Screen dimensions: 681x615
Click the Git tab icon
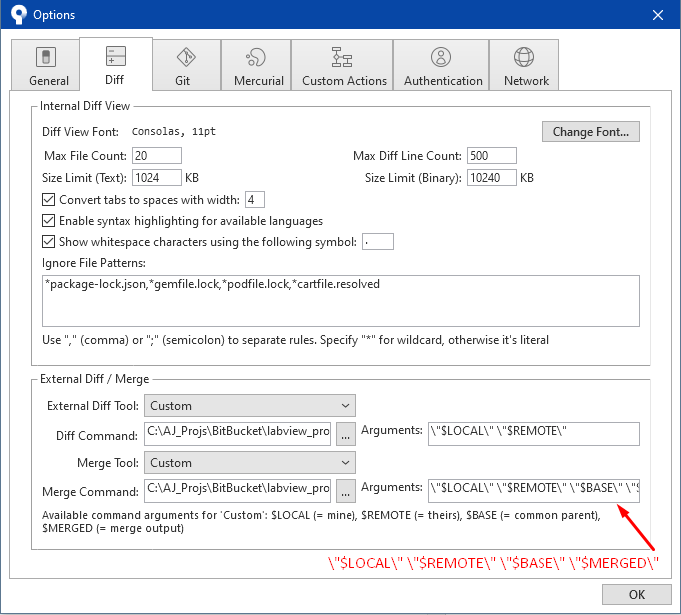[185, 57]
